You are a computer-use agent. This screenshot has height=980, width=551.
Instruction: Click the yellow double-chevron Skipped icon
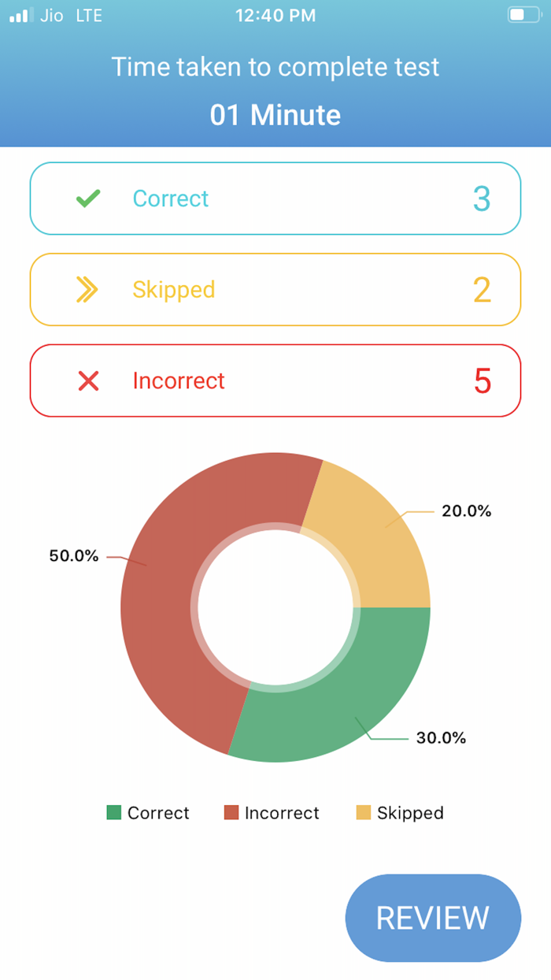[87, 290]
